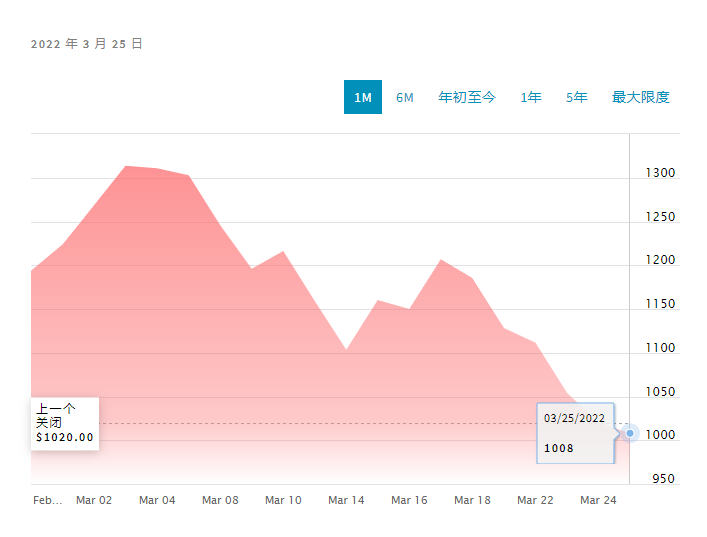Viewport: 707px width, 537px height.
Task: Click the highlighted data point marker circle
Action: [x=629, y=433]
